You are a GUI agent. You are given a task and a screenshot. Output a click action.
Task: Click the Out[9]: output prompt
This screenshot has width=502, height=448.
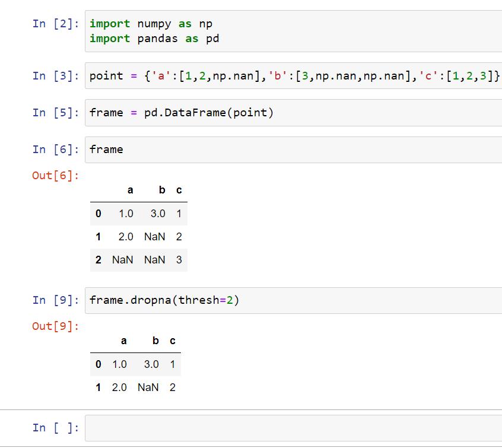point(56,326)
